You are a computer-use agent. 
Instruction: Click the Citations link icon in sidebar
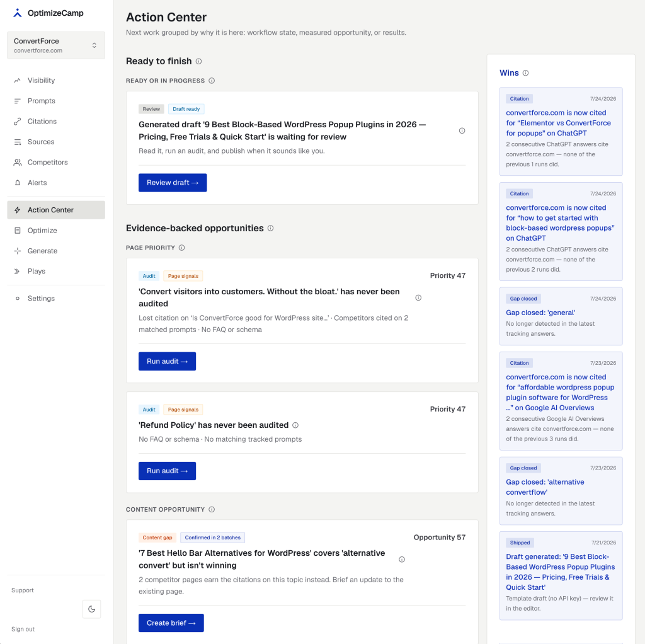tap(17, 122)
